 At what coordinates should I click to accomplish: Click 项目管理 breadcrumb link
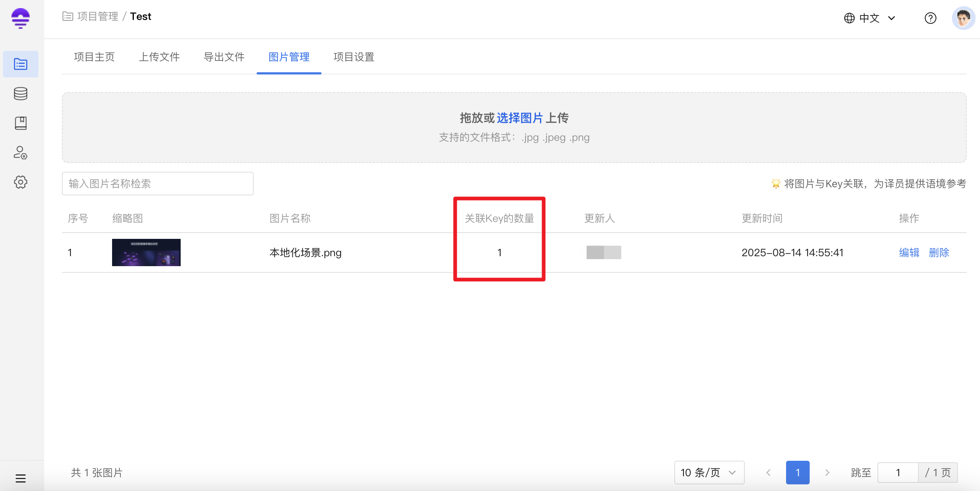pyautogui.click(x=98, y=16)
